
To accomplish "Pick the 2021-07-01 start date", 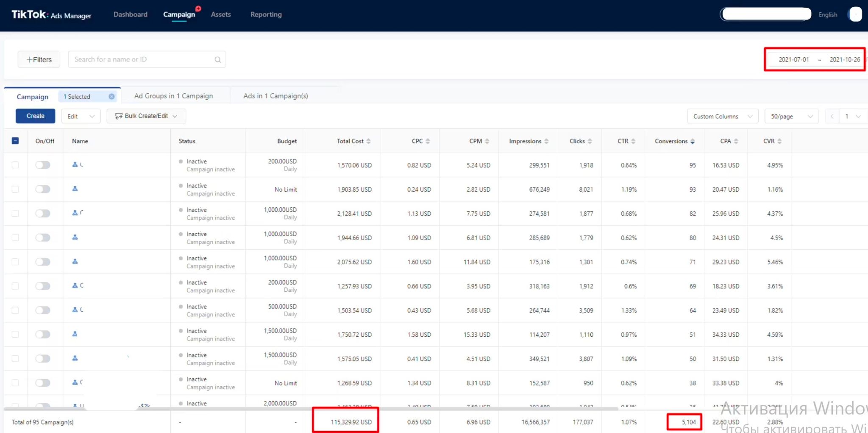I will pyautogui.click(x=794, y=59).
